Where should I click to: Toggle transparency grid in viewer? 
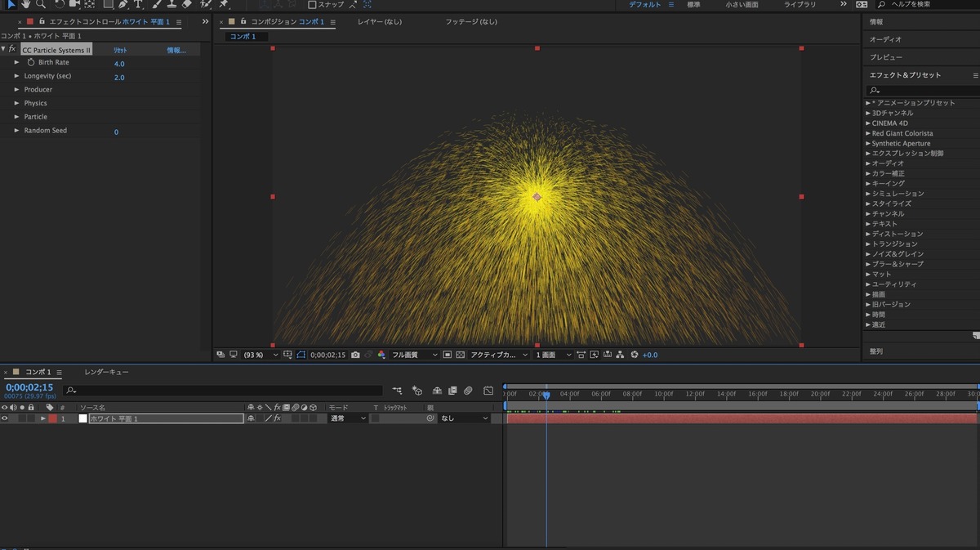(x=461, y=355)
